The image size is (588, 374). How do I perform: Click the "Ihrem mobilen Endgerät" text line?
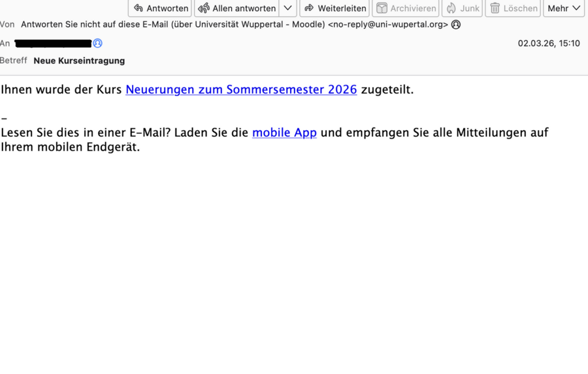[70, 147]
